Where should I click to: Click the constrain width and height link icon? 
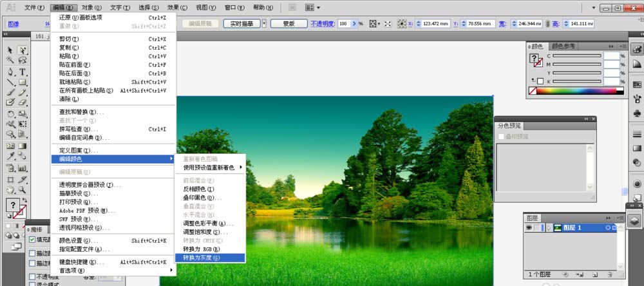point(547,24)
